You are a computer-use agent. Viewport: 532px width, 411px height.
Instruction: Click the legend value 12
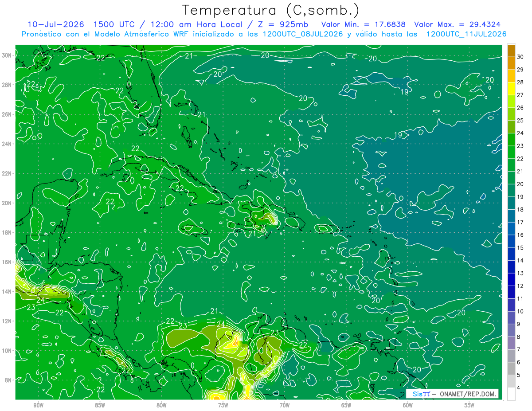pos(520,286)
